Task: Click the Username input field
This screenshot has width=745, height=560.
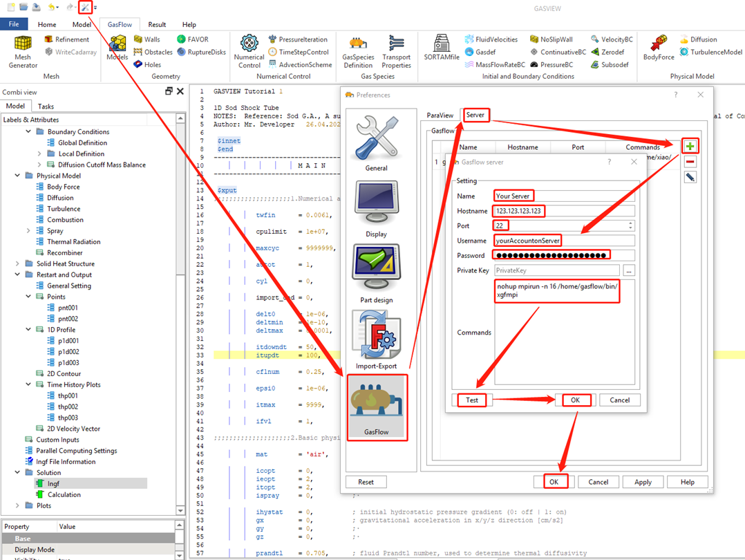Action: point(564,241)
